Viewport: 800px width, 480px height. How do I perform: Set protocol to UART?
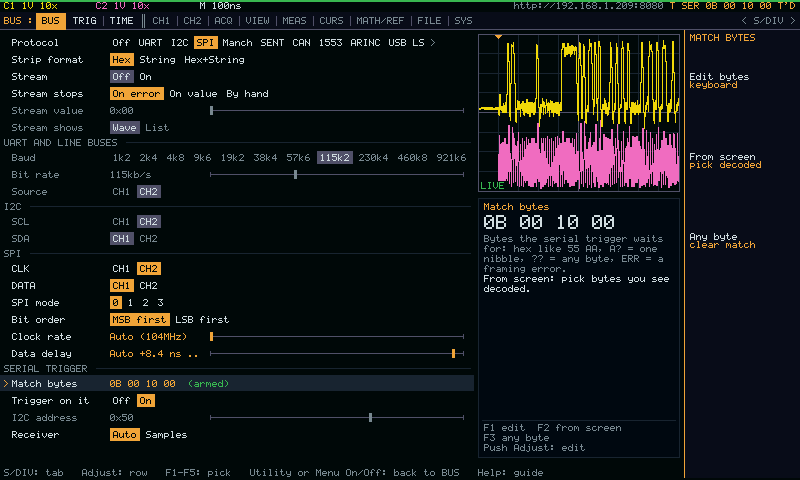tap(150, 43)
